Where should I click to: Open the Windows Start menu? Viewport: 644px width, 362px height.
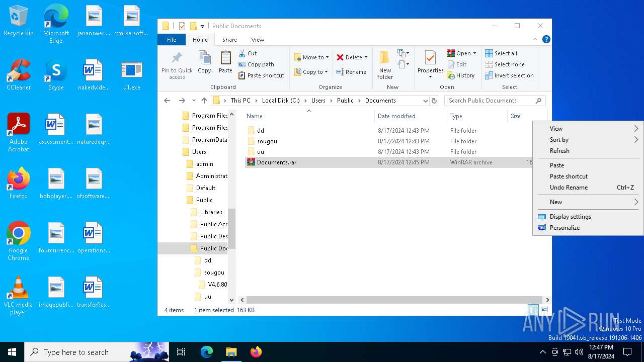(x=12, y=352)
